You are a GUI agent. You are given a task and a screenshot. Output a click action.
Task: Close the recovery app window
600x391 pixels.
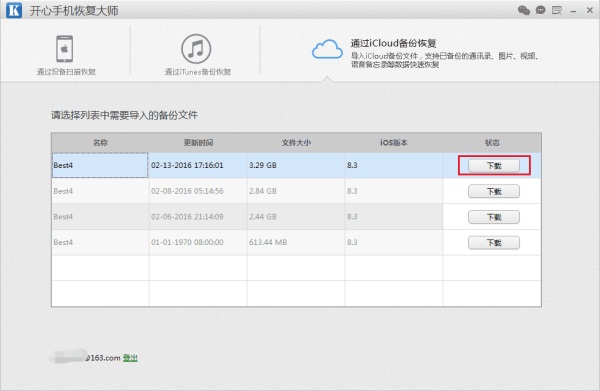[590, 10]
